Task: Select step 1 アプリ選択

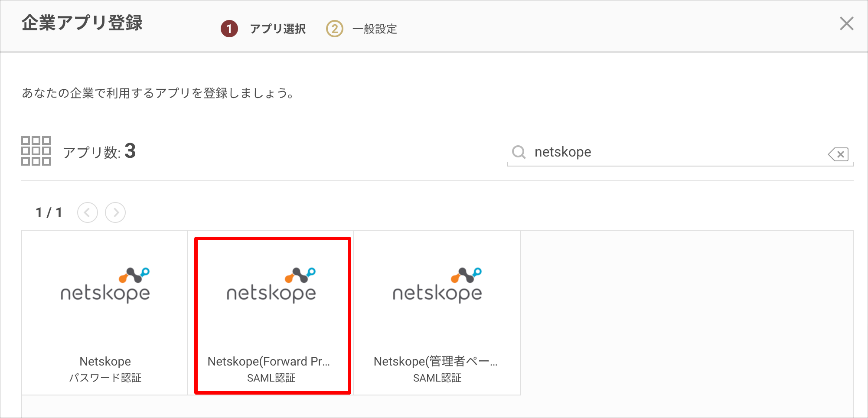Action: pyautogui.click(x=263, y=29)
